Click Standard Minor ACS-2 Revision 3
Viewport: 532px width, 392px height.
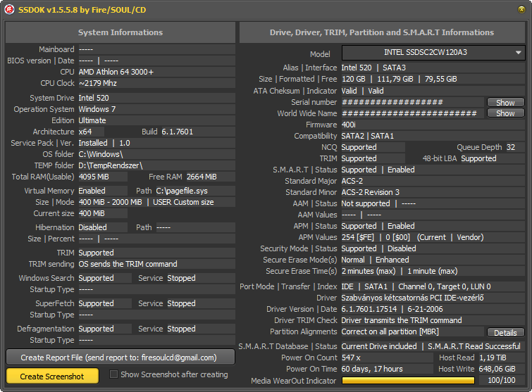[x=371, y=192]
